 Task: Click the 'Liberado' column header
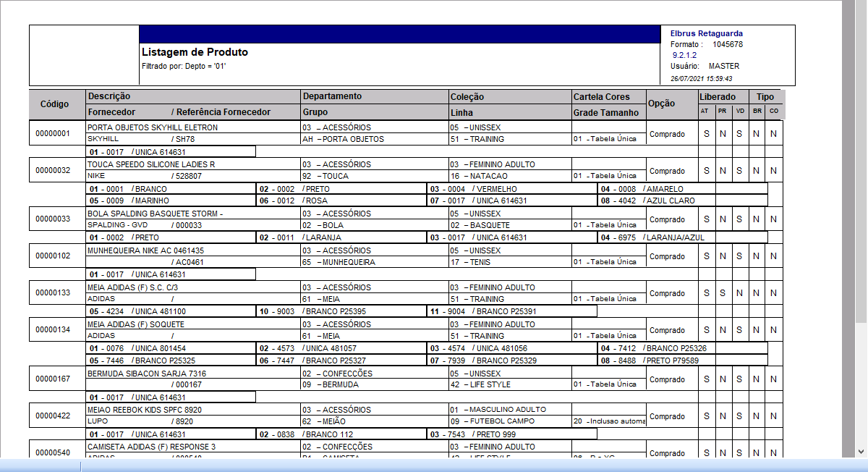[718, 96]
